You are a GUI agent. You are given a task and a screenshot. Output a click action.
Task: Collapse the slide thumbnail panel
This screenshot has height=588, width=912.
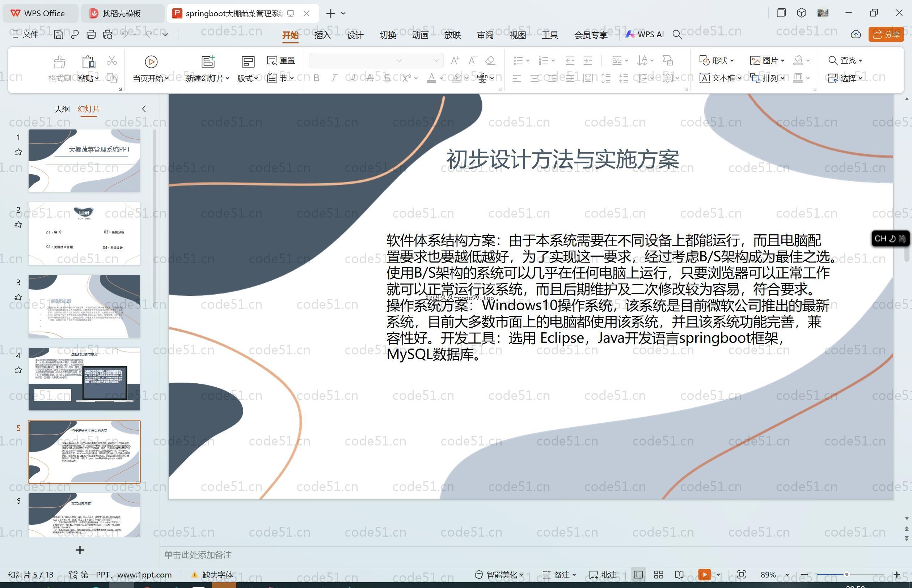144,109
